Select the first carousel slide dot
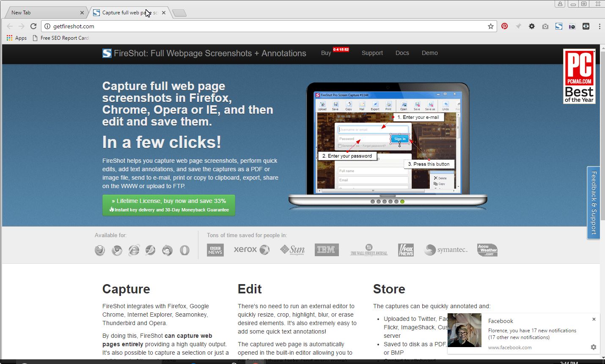Screen dimensions: 605x364 pyautogui.click(x=373, y=202)
